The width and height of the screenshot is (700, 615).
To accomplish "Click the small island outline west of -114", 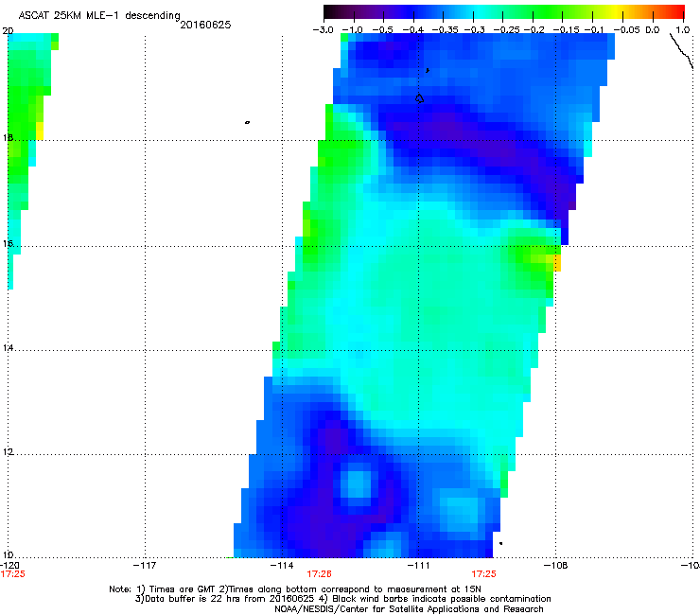I will [247, 122].
